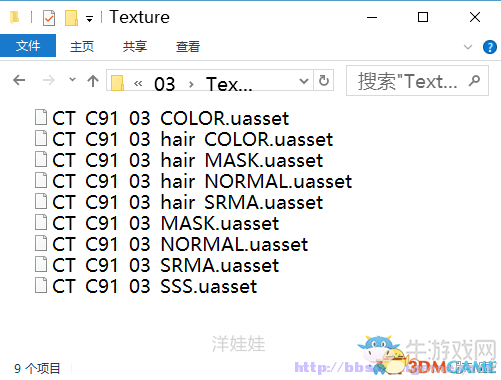Click file icon of hair_MASK.uasset
Viewport: 501px width, 380px height.
pyautogui.click(x=41, y=159)
